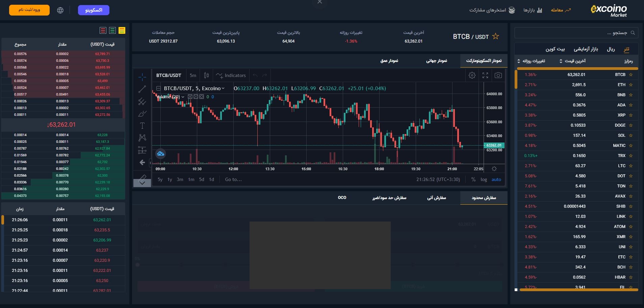The image size is (644, 308).
Task: Select the text annotation tool
Action: [x=142, y=126]
